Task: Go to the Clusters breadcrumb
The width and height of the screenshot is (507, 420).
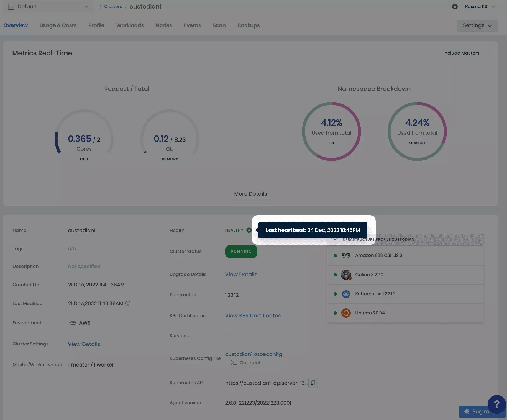Action: [x=113, y=7]
